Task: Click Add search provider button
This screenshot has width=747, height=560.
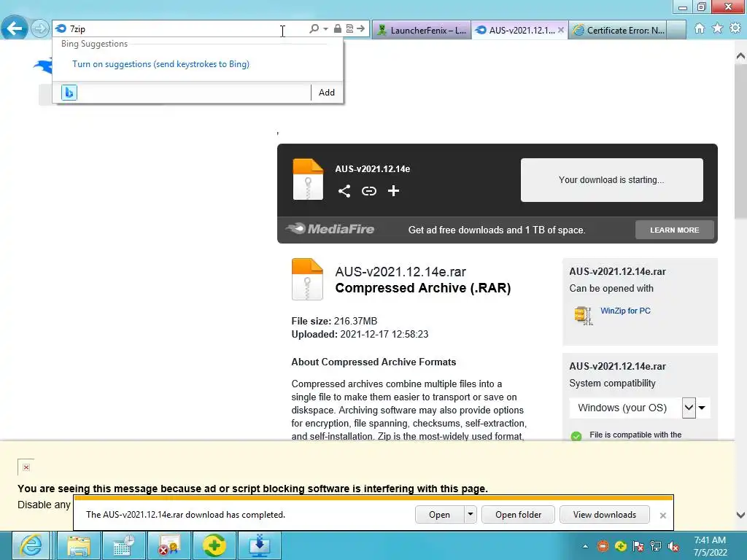Action: [x=326, y=93]
